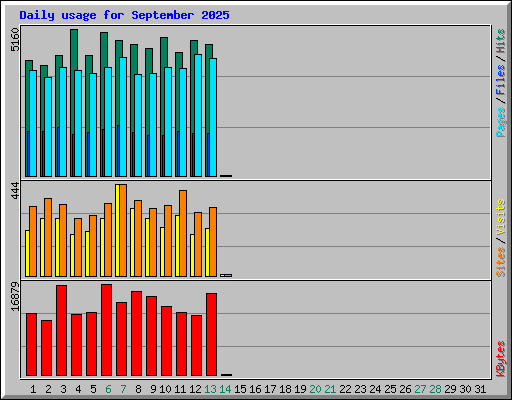Click the orange Sites bar for day 11

pyautogui.click(x=183, y=233)
